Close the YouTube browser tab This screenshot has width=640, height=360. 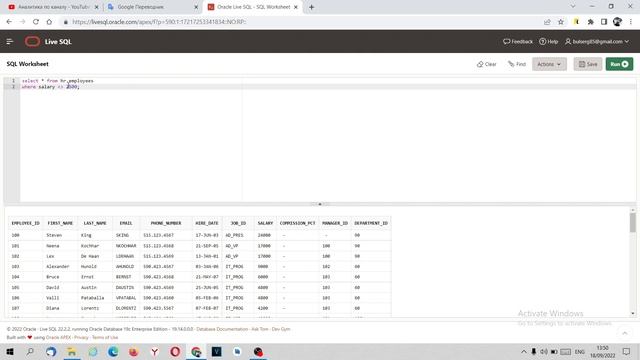96,7
